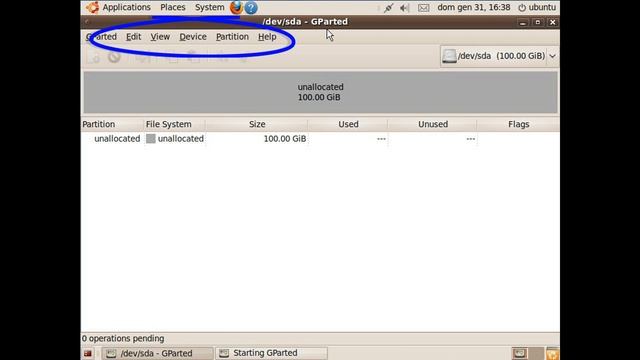Open the Applications menu in top panel
The height and width of the screenshot is (360, 640).
[x=127, y=7]
